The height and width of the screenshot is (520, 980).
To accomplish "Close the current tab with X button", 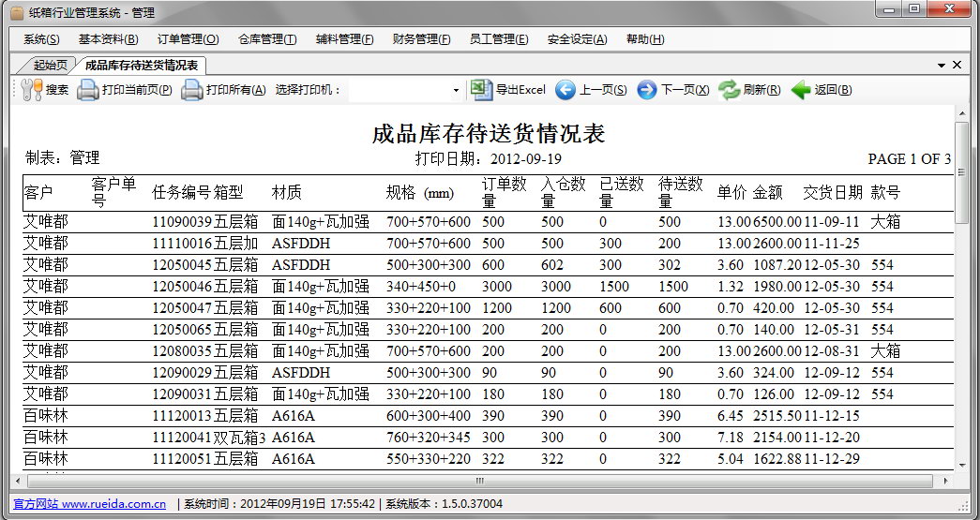I will [957, 66].
